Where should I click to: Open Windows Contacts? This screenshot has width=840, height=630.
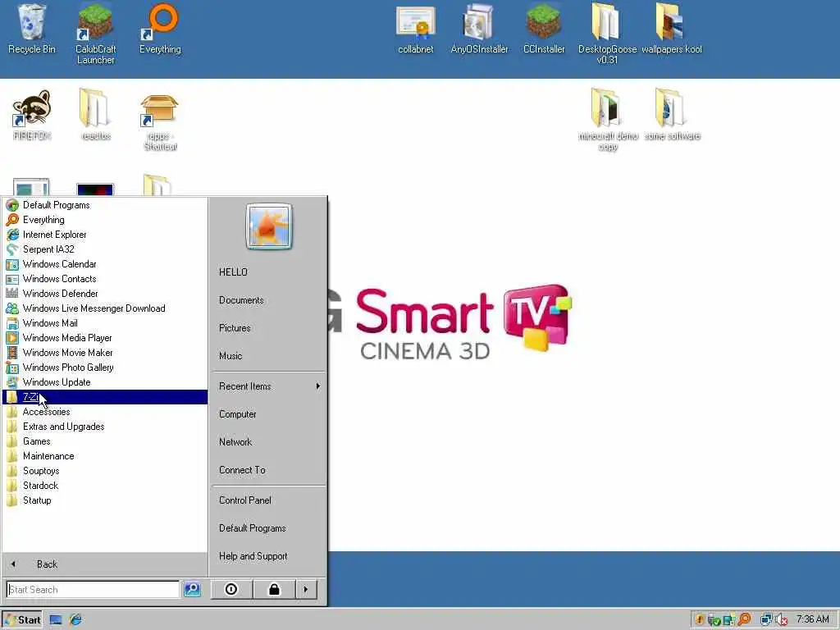(105, 279)
